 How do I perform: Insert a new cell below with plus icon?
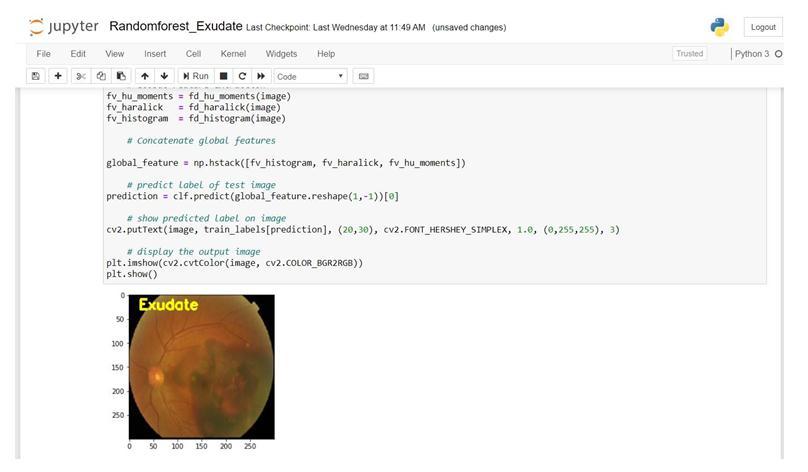(58, 76)
